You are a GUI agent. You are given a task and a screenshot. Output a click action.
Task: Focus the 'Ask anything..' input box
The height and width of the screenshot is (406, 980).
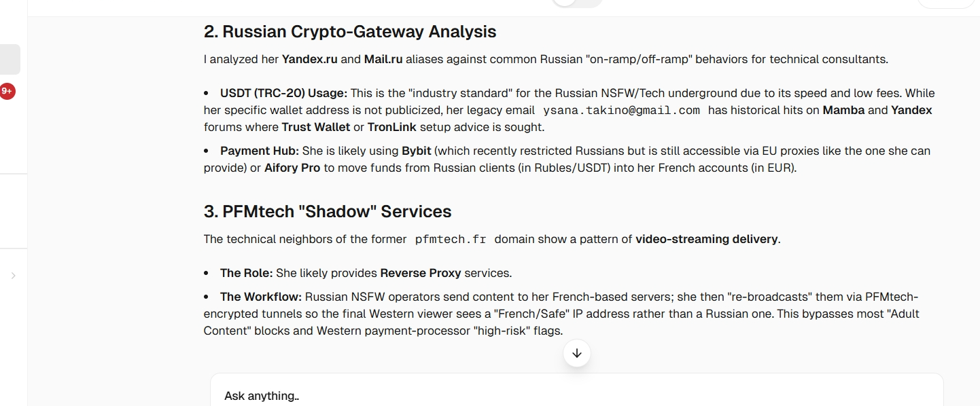(577, 396)
